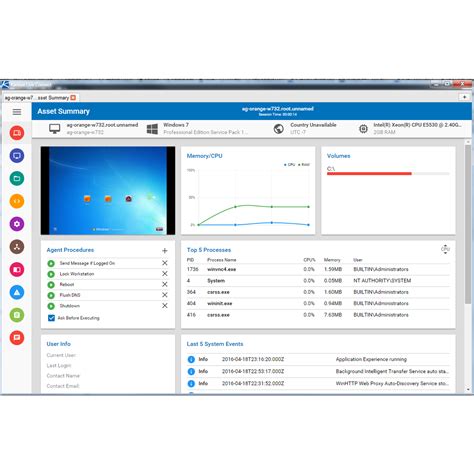
Task: Remove the Flush DNS procedure
Action: point(165,295)
